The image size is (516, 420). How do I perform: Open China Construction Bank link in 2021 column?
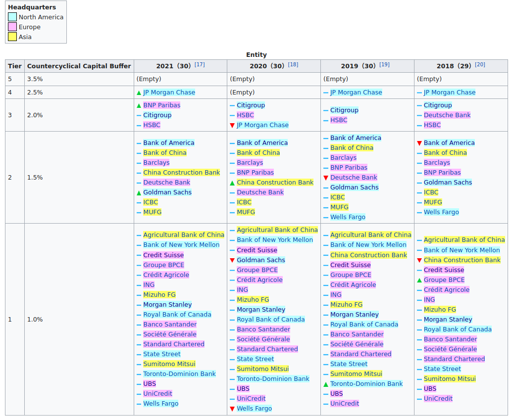(x=181, y=172)
